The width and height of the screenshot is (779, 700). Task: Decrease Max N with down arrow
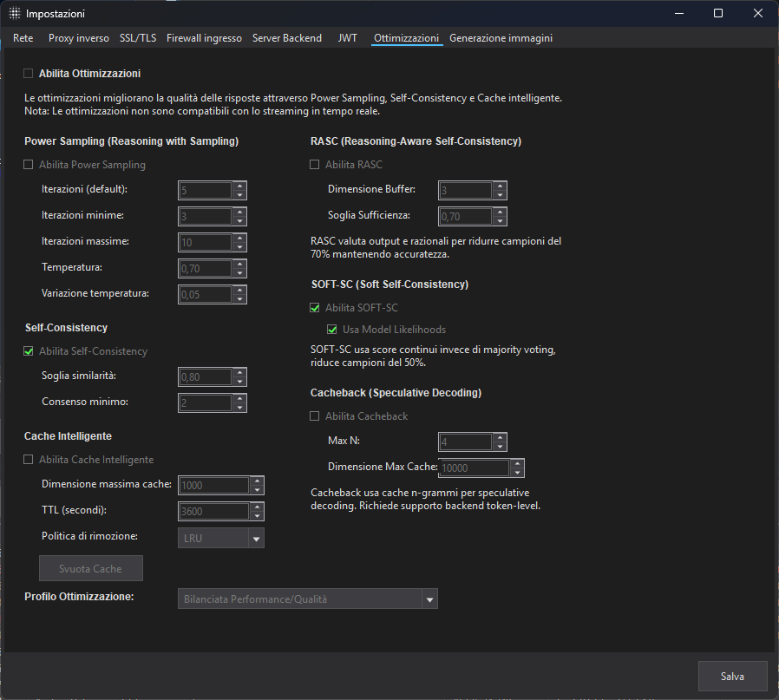coord(501,447)
